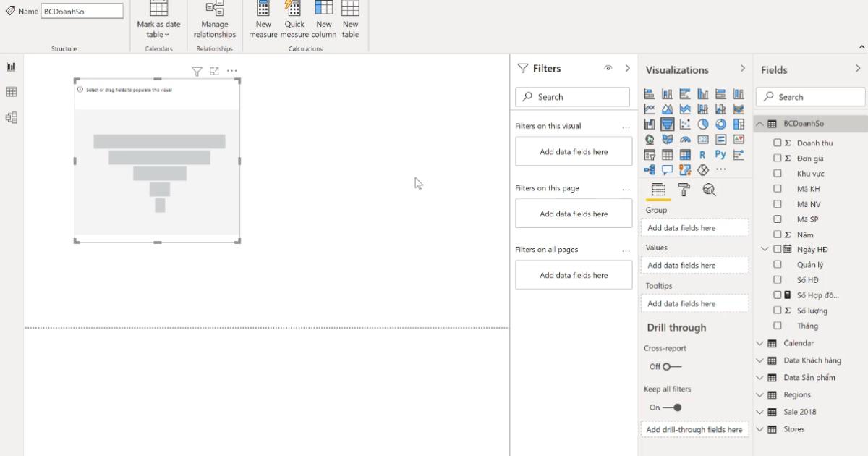Viewport: 868px width, 456px height.
Task: Pick the Python visual icon
Action: point(720,154)
